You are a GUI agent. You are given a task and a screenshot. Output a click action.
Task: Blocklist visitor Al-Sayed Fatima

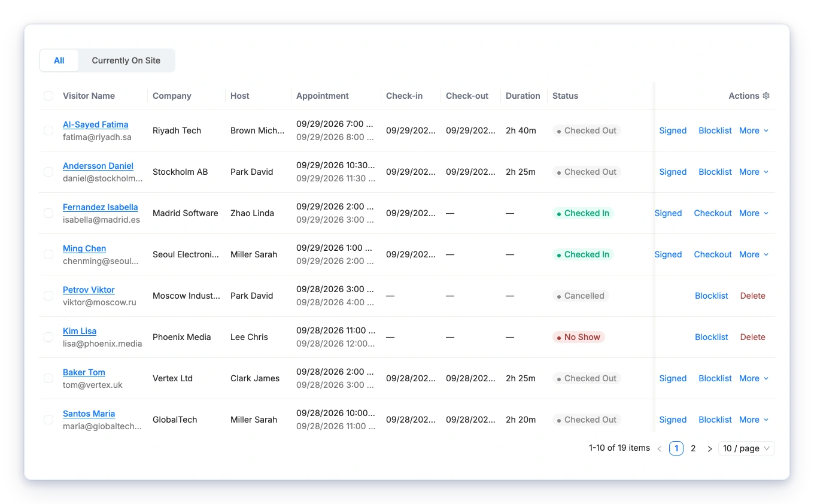coord(715,130)
